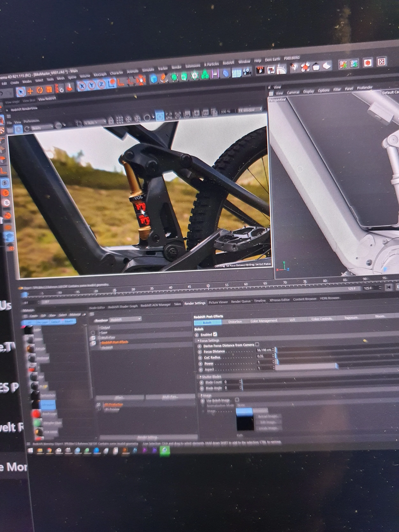Check the Use Bokeh Image box
The image size is (399, 532).
coord(237,400)
